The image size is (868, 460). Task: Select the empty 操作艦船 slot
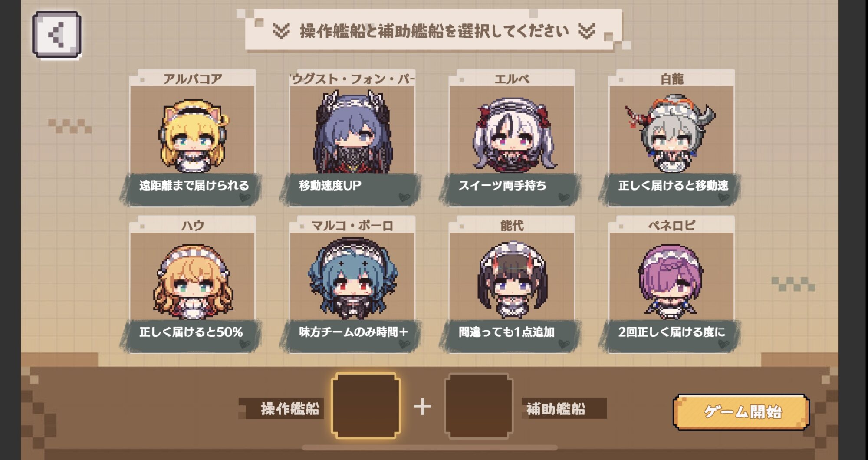(366, 406)
